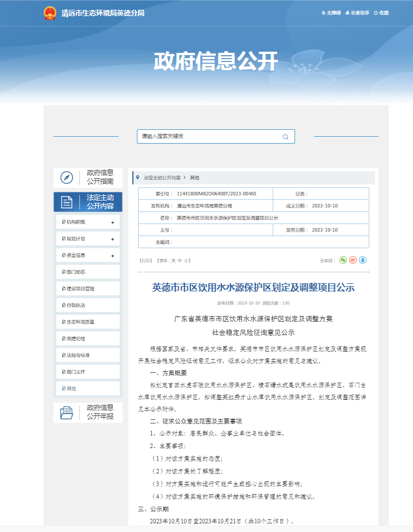
Task: Share article via WeChat icon
Action: pos(343,260)
